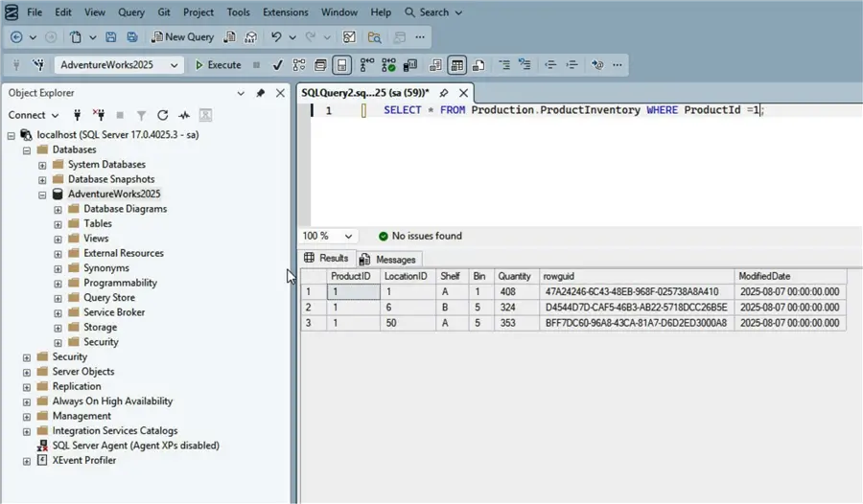Open the Connect dropdown in Object Explorer
Image resolution: width=863 pixels, height=504 pixels.
(33, 115)
